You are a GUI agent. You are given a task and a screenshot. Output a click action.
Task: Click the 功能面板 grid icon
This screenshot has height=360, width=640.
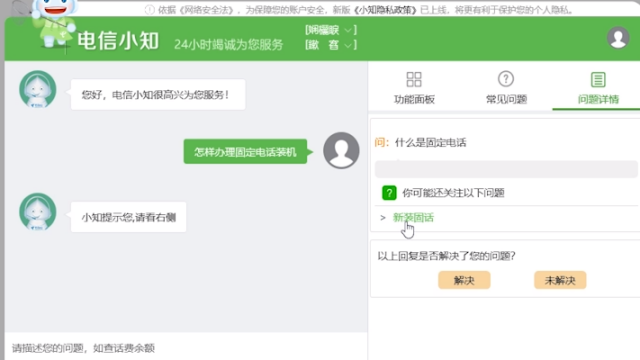tap(414, 80)
